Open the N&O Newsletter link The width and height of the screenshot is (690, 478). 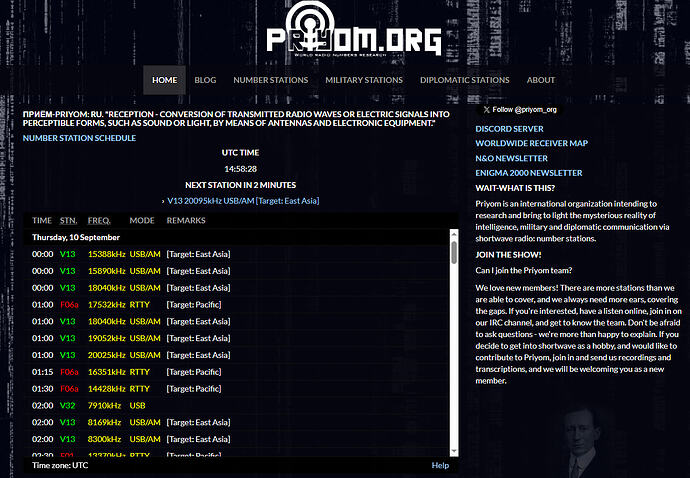point(511,158)
